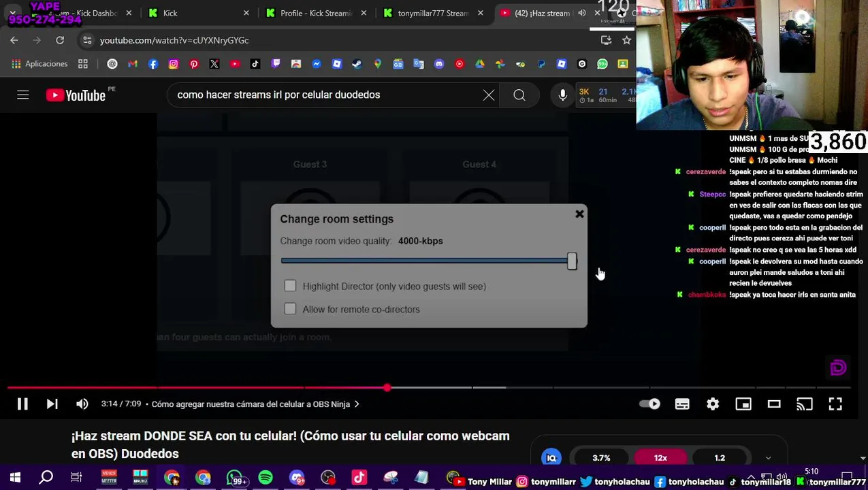Check Allow for remote co-directors
Viewport: 868px width, 490px height.
(x=290, y=309)
